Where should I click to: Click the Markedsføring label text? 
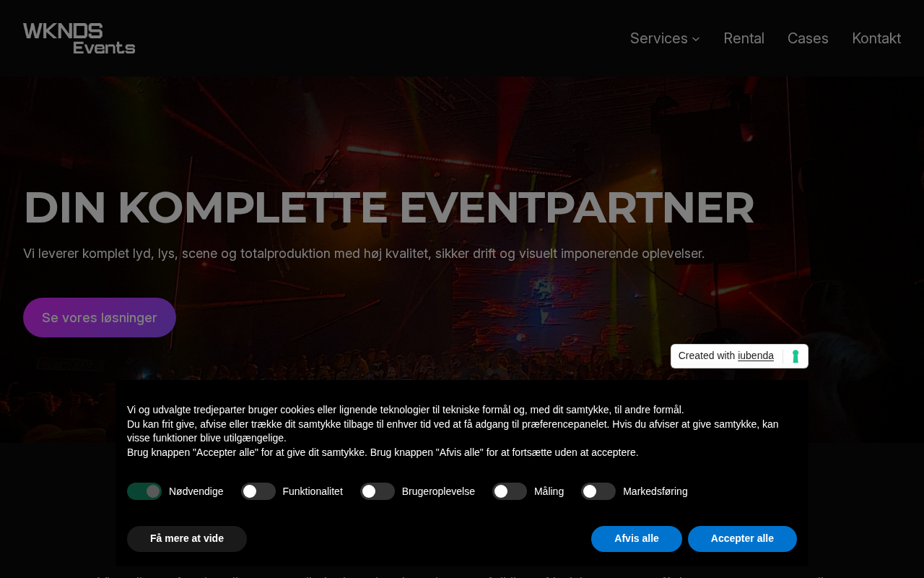pyautogui.click(x=655, y=491)
